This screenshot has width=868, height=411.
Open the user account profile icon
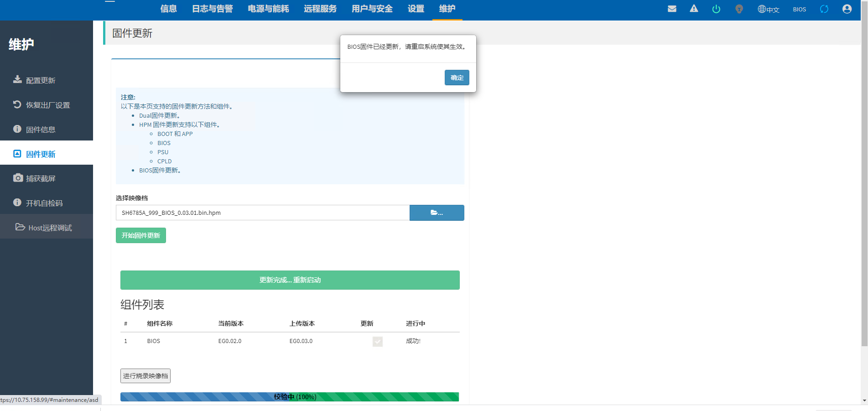coord(847,9)
